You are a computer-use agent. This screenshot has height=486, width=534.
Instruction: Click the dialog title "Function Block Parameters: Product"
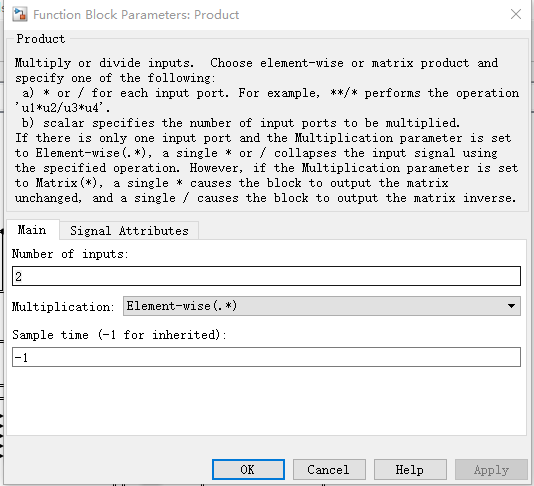136,15
